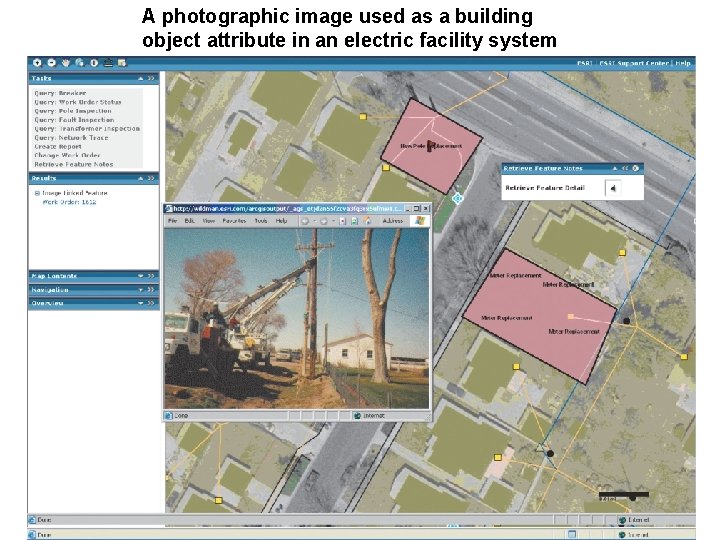720x540 pixels.
Task: Run the Query: Breaker task
Action: click(x=60, y=93)
